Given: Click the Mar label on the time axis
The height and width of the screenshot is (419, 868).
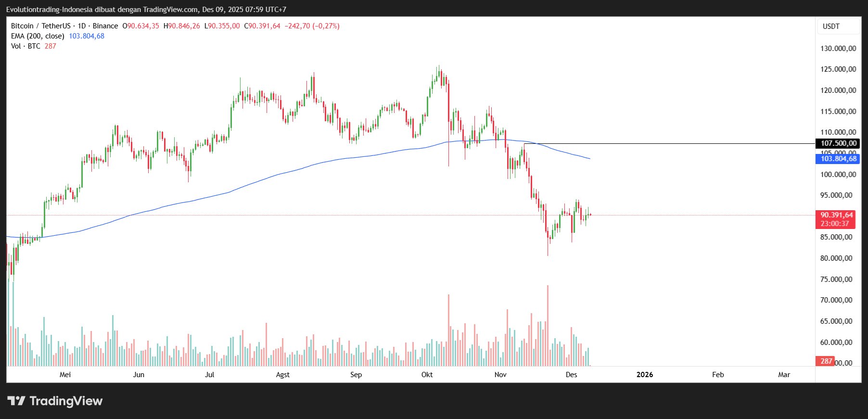Looking at the screenshot, I should [784, 375].
